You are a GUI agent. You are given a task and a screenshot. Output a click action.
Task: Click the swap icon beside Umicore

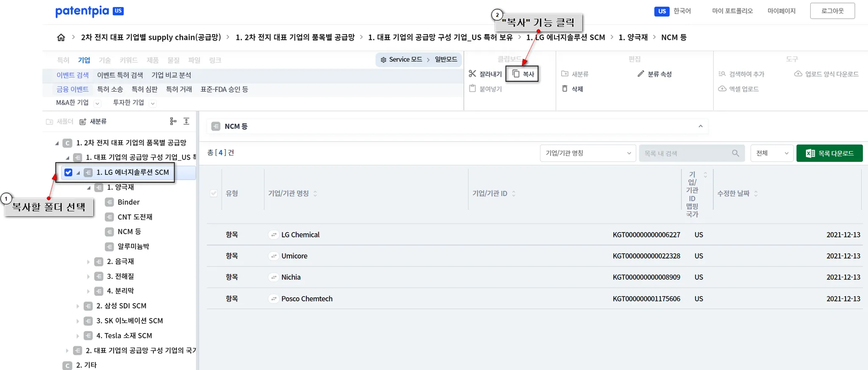(274, 256)
